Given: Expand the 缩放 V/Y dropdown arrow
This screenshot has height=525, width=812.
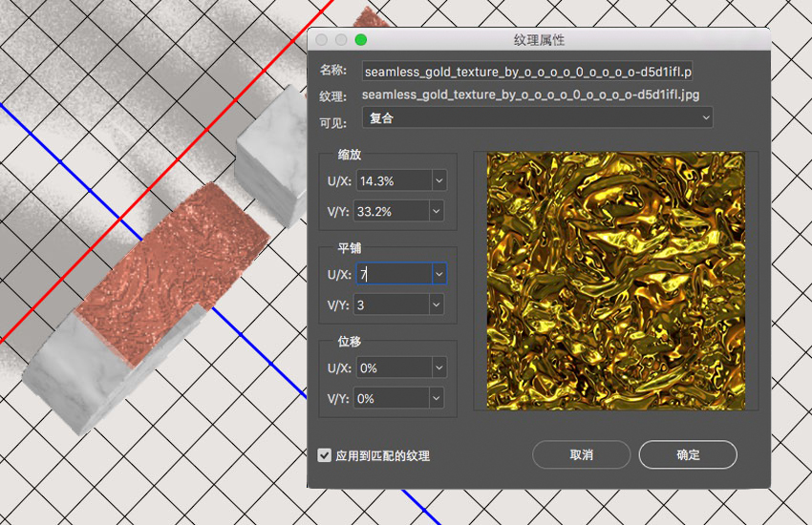Looking at the screenshot, I should [x=436, y=212].
